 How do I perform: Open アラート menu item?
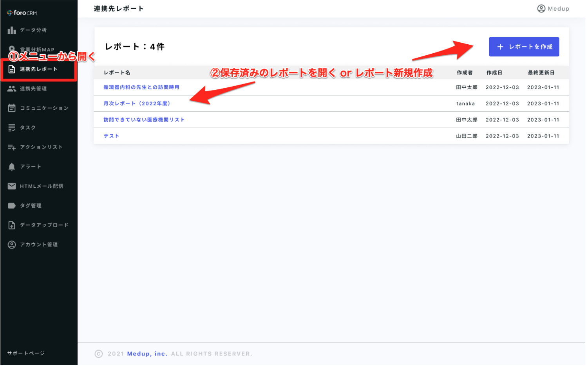coord(39,167)
